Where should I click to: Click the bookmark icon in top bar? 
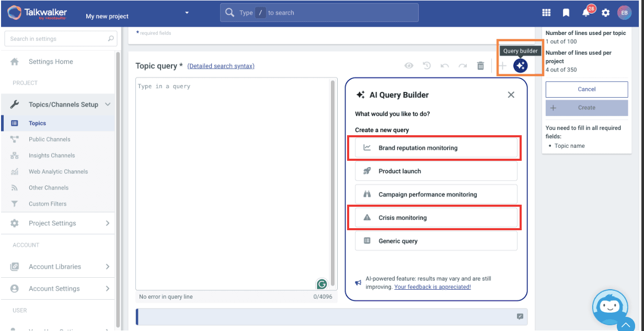point(566,13)
